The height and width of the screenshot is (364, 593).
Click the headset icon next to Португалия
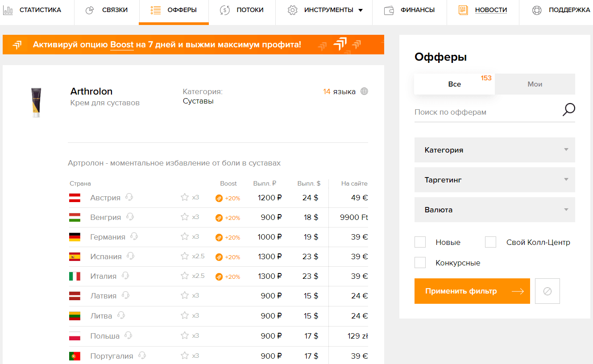[x=142, y=356]
